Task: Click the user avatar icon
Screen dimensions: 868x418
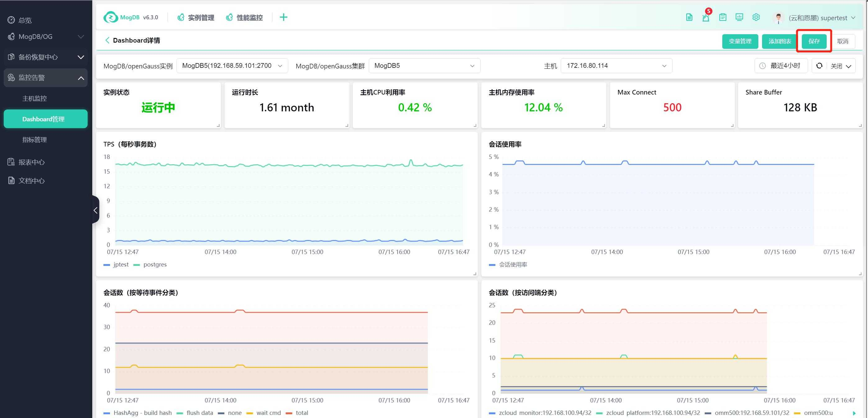Action: [x=778, y=18]
